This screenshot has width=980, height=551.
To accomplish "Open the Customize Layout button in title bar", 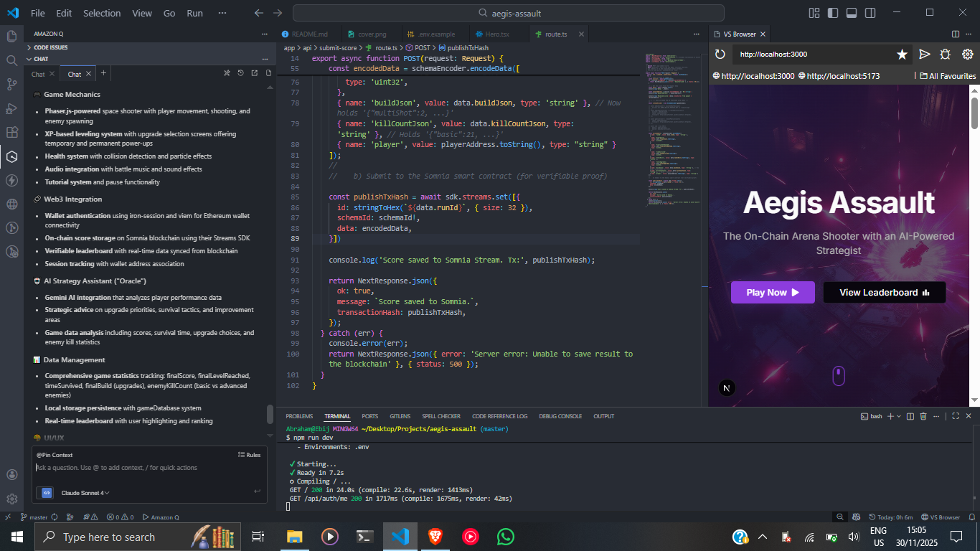I will 814,13.
